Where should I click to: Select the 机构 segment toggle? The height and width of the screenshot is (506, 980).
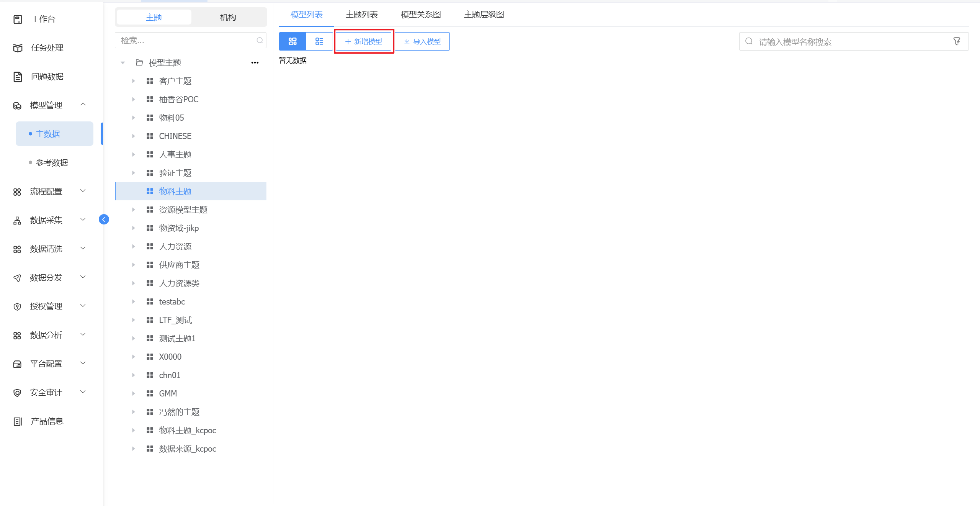click(228, 17)
